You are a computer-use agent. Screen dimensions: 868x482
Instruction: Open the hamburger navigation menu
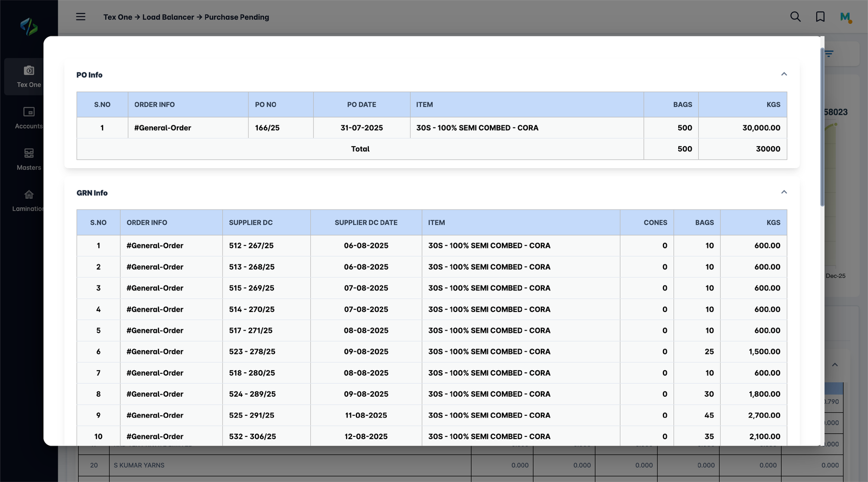[x=81, y=17]
